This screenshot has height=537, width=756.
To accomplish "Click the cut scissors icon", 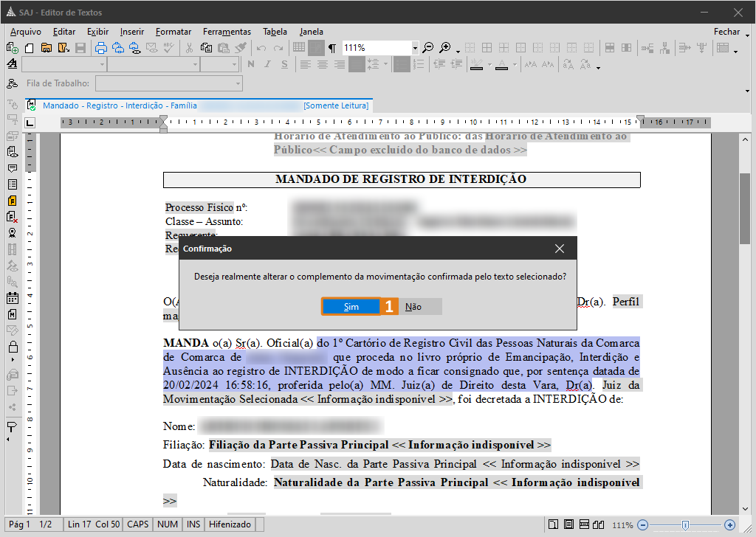I will [x=189, y=48].
